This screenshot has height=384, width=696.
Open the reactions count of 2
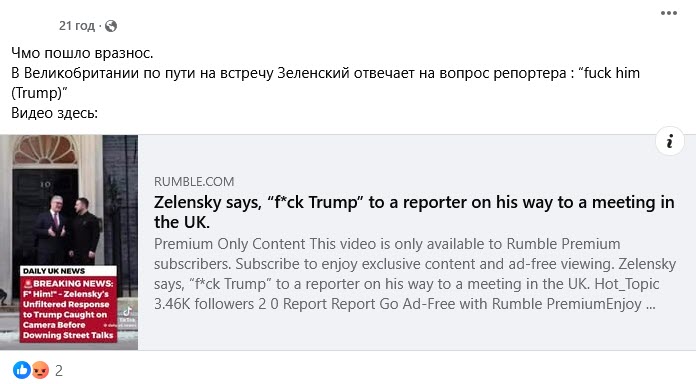(x=59, y=370)
